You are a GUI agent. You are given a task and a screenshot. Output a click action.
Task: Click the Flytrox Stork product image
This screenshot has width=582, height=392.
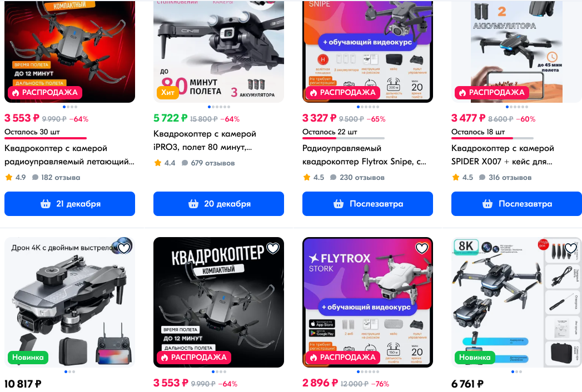coord(367,302)
